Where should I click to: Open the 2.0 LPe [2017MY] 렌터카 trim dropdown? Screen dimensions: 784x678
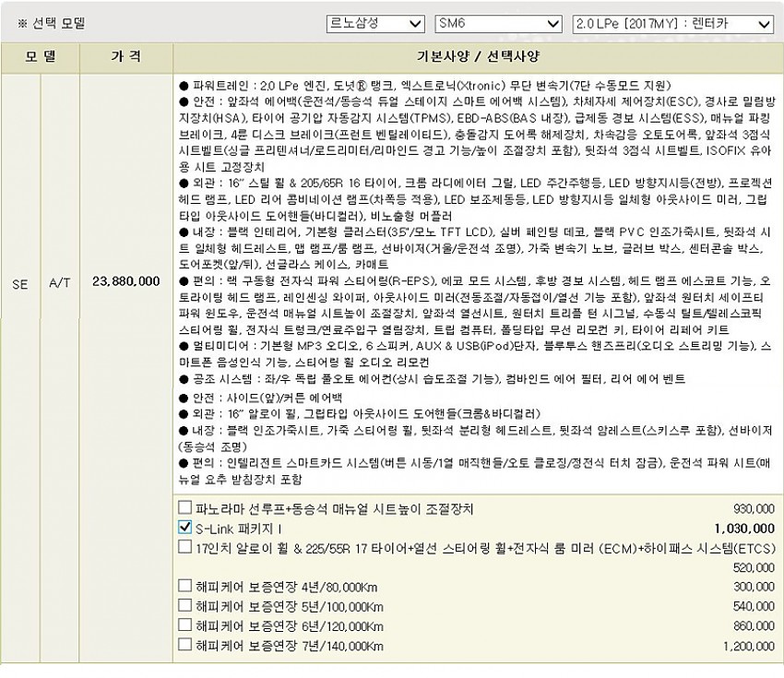[x=672, y=24]
